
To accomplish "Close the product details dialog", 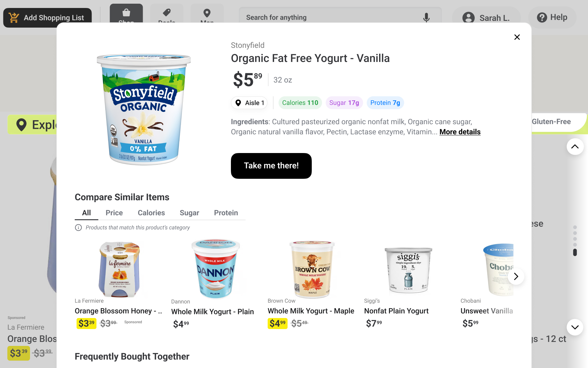I will pyautogui.click(x=517, y=37).
